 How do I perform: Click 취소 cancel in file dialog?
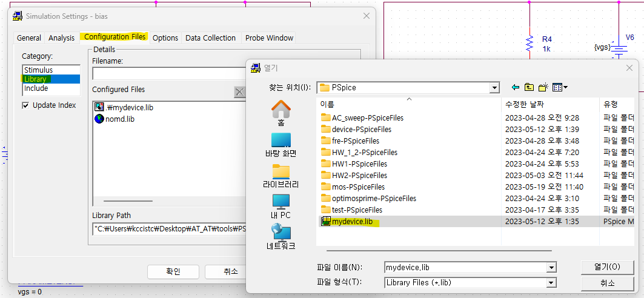click(607, 283)
